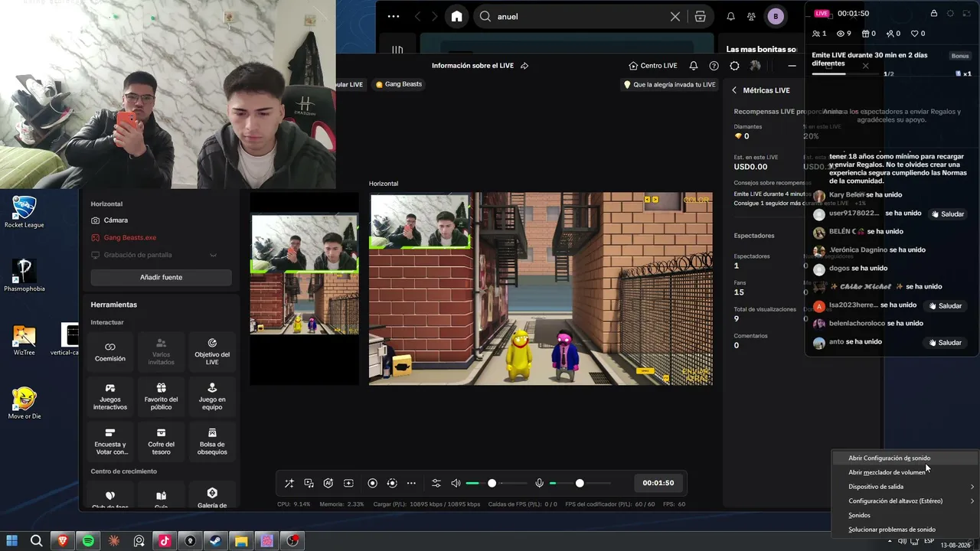The height and width of the screenshot is (551, 980).
Task: Open Spotify three-dot menu
Action: point(394,16)
